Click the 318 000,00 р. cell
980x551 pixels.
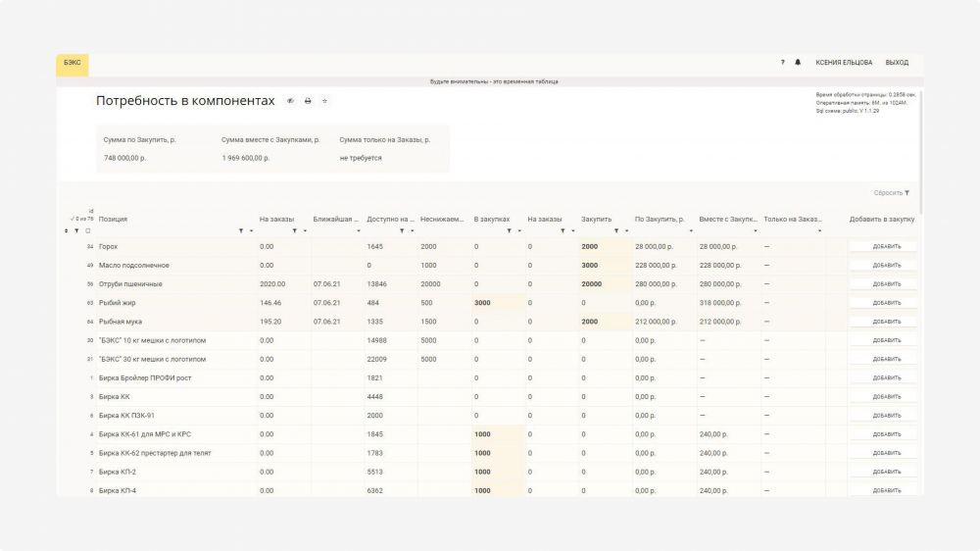coord(729,303)
